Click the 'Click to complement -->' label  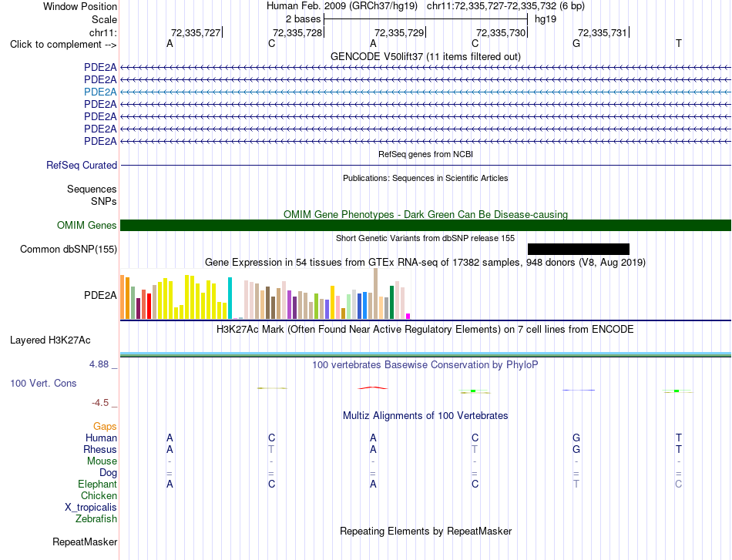pyautogui.click(x=63, y=45)
